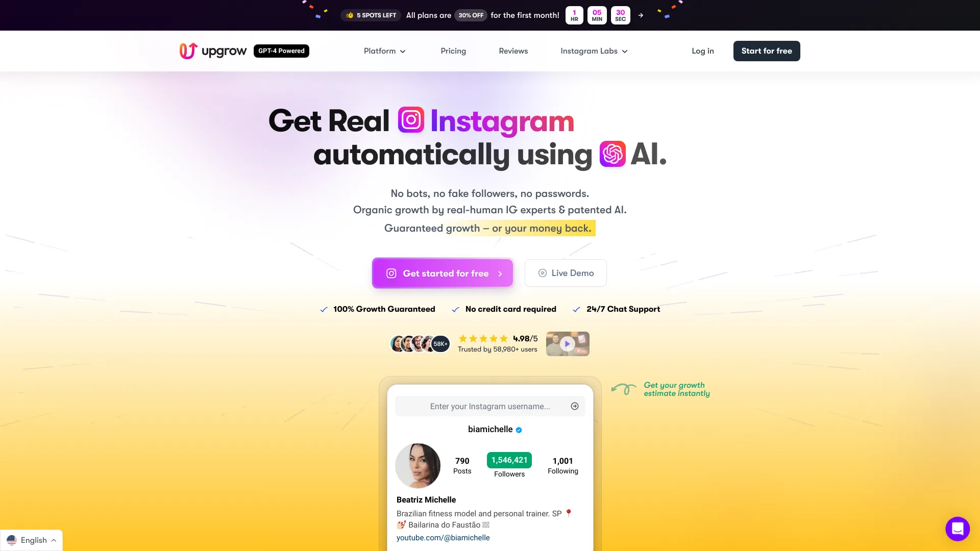Click the Instagram icon in headline

click(x=410, y=120)
